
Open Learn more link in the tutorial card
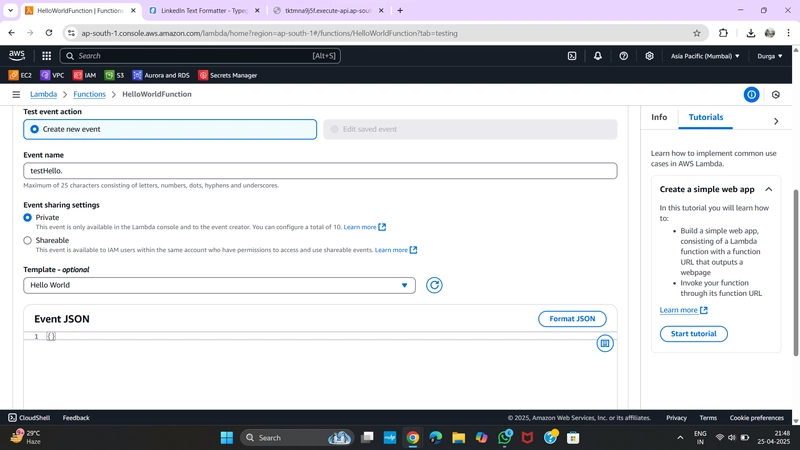(683, 310)
